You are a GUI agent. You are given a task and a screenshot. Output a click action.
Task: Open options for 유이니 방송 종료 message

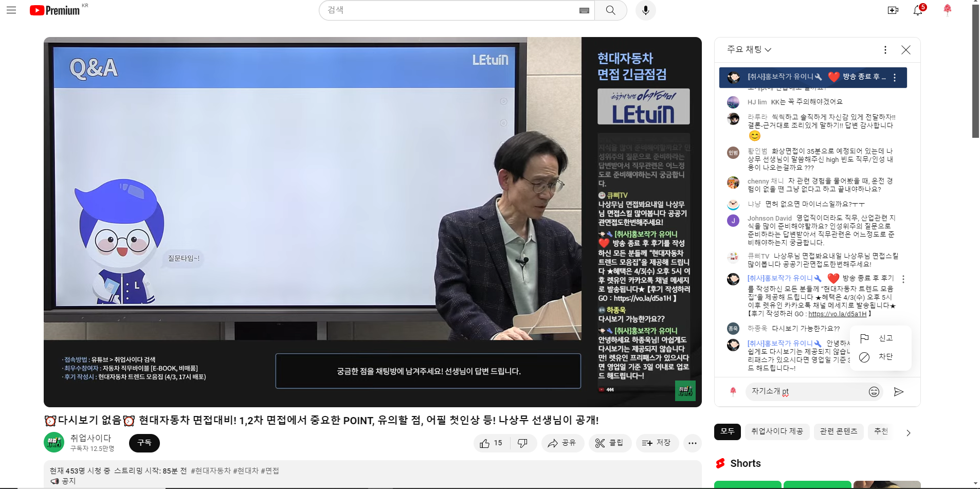903,279
